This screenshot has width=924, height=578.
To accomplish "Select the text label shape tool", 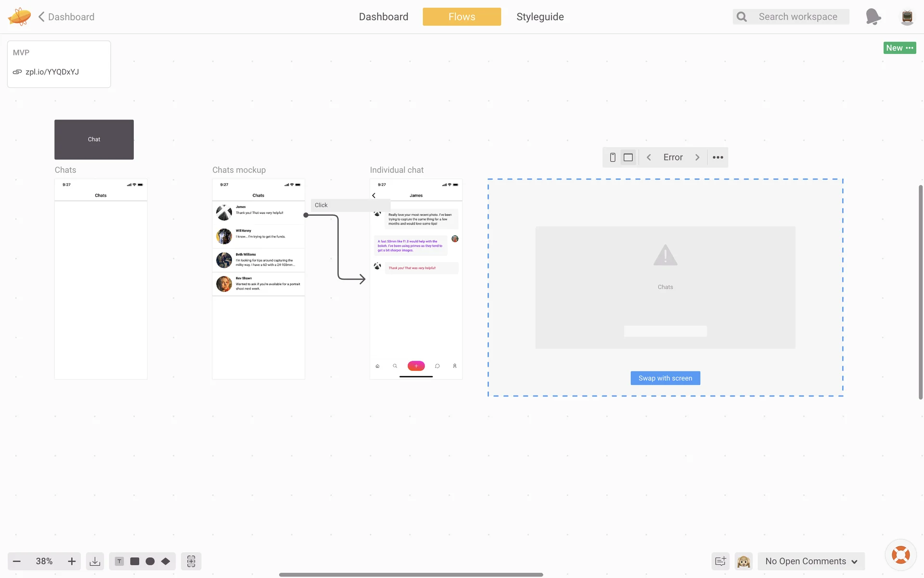I will [x=119, y=561].
